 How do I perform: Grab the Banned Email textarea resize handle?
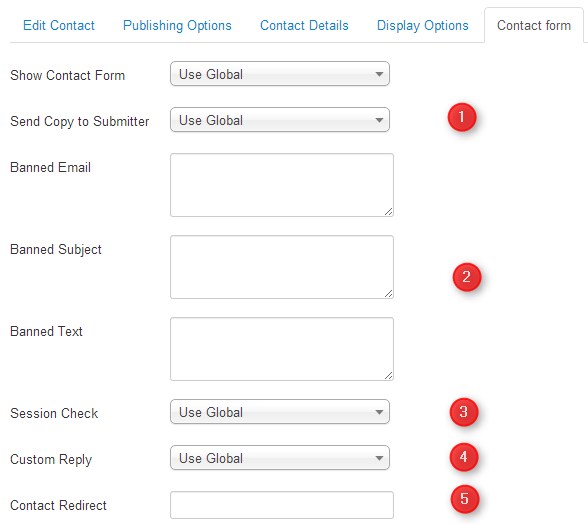tap(388, 212)
